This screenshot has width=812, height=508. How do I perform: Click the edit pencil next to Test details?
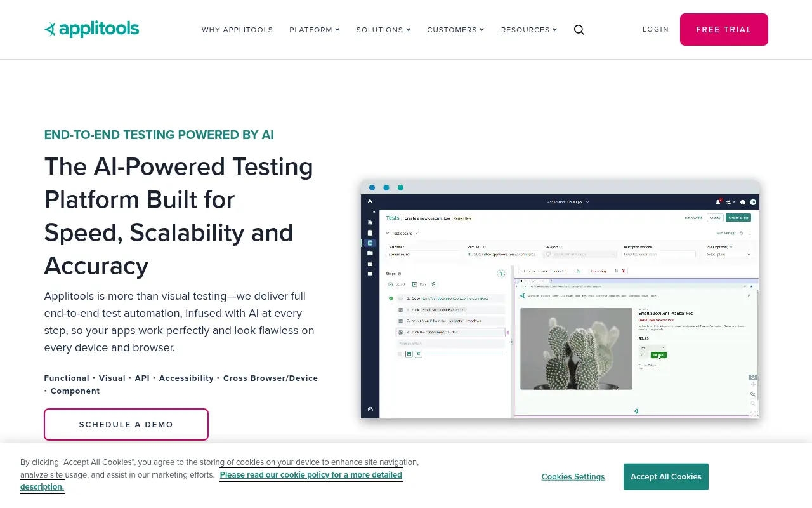pos(417,233)
